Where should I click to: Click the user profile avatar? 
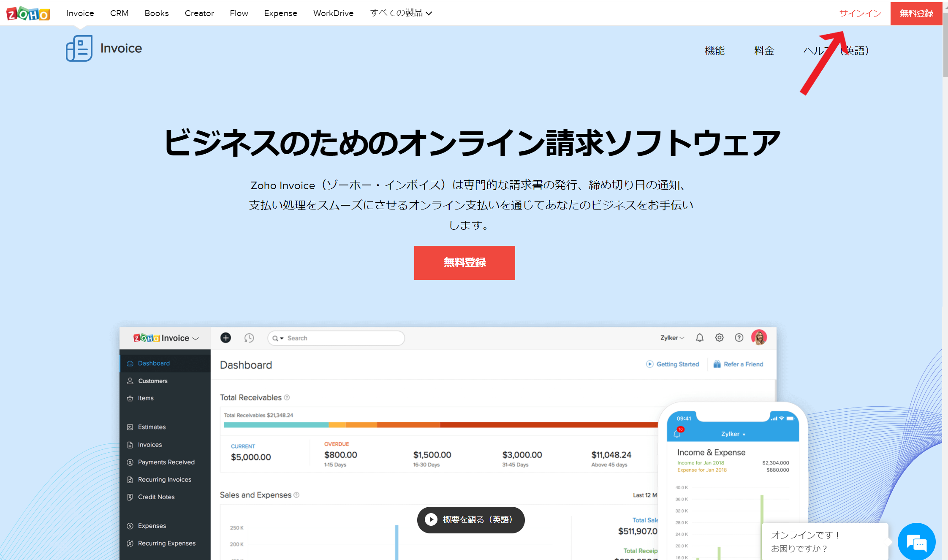pyautogui.click(x=759, y=337)
